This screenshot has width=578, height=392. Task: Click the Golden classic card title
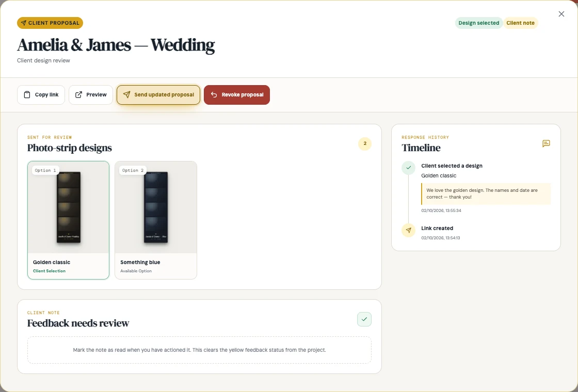pyautogui.click(x=52, y=263)
